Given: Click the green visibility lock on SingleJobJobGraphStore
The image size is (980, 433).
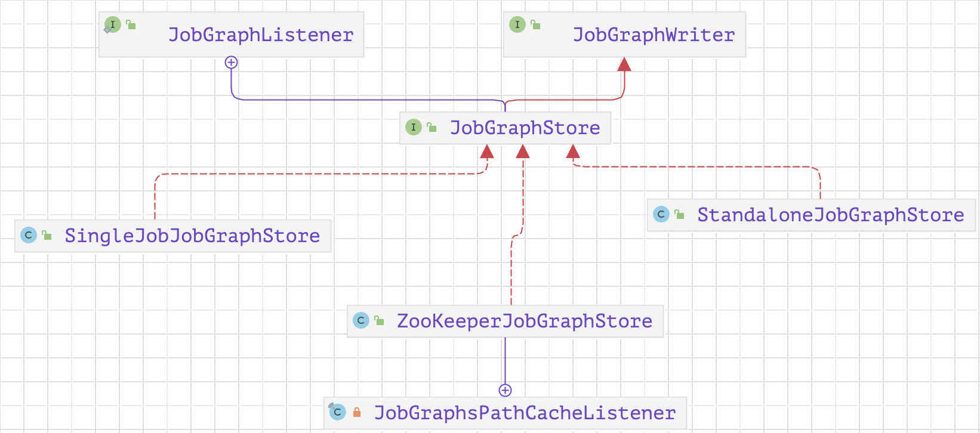Looking at the screenshot, I should coord(47,235).
